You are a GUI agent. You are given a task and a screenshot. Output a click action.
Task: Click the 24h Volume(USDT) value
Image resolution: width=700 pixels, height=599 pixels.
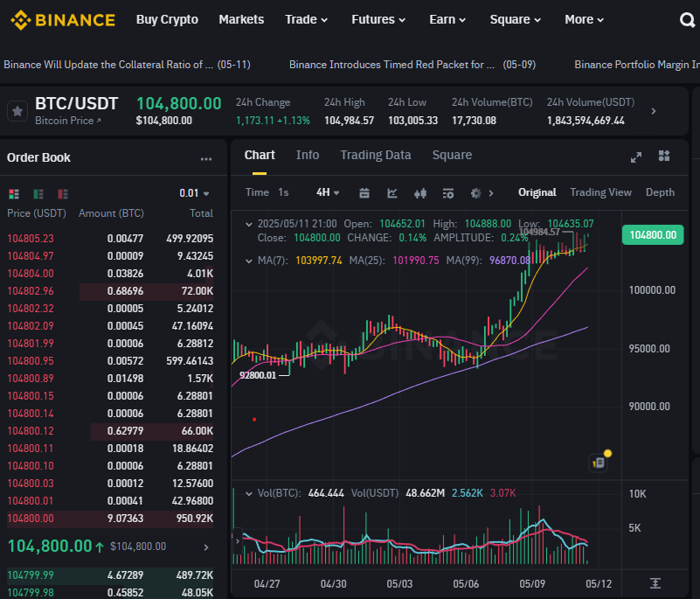586,121
